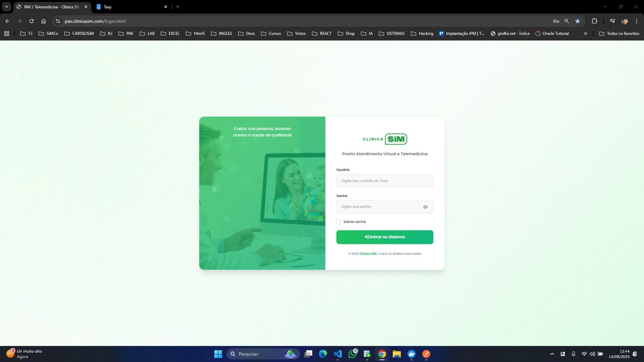
Task: Open the tab search dropdown arrow
Action: 7,7
